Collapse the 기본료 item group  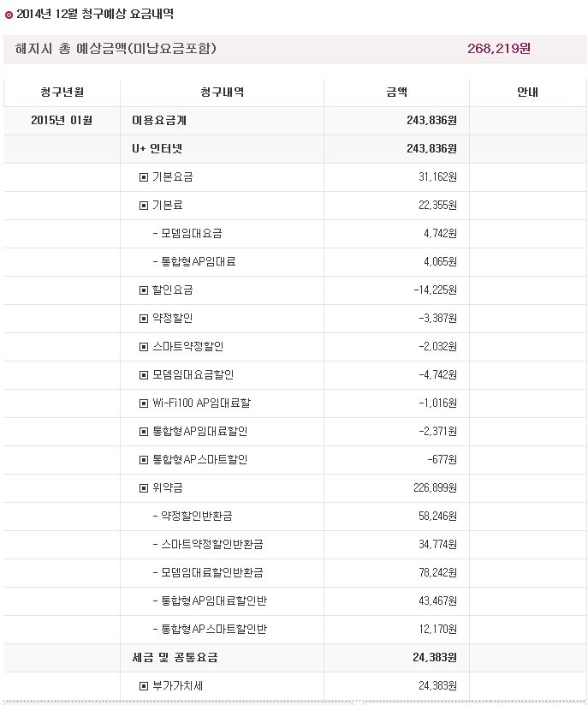144,206
